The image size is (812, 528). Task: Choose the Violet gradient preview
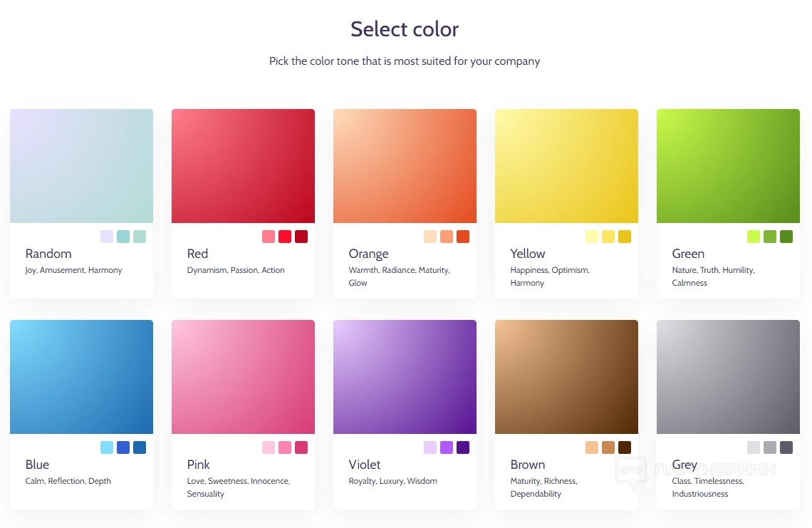pyautogui.click(x=405, y=377)
